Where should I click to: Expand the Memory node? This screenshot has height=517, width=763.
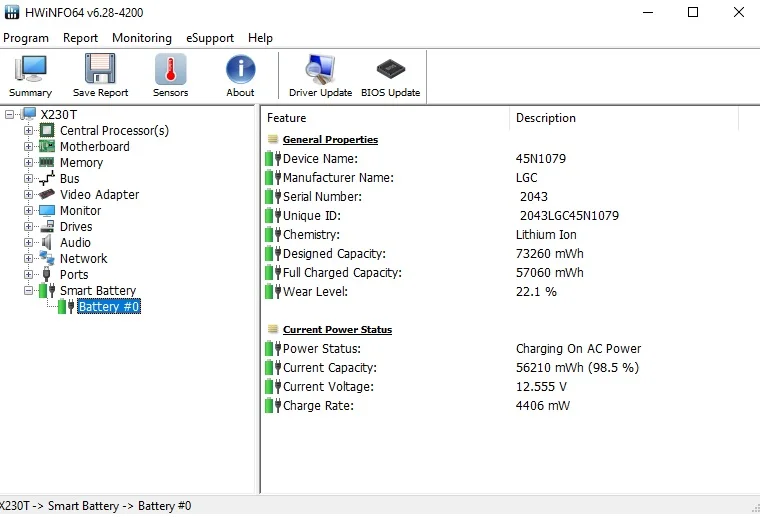[28, 163]
